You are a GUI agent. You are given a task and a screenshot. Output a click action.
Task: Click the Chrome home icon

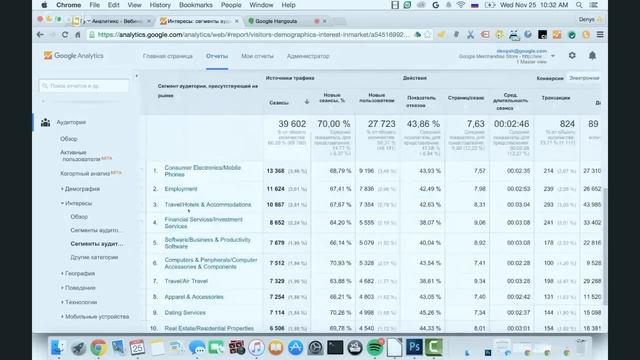[78, 35]
